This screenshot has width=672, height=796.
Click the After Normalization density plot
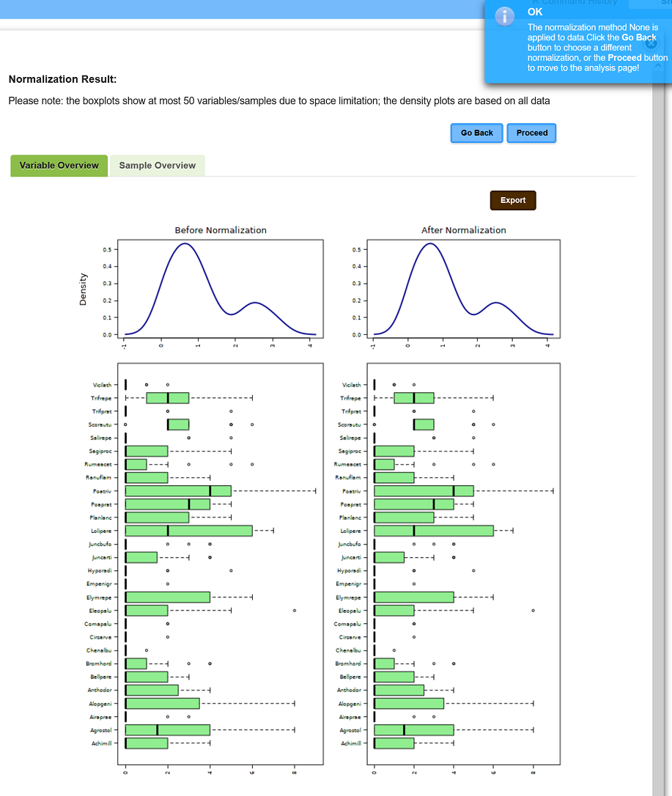[x=463, y=288]
